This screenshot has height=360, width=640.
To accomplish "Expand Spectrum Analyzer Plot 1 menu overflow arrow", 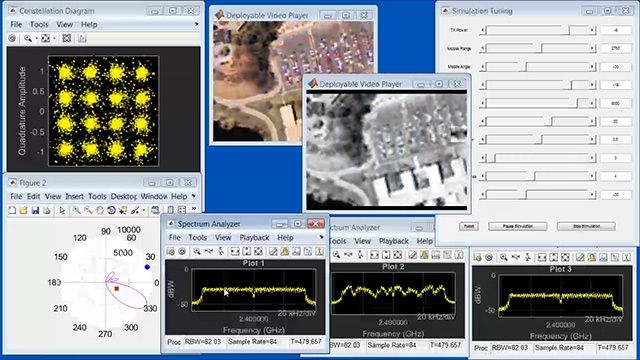I will pyautogui.click(x=321, y=237).
